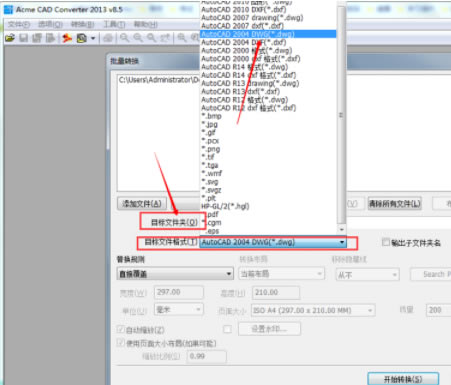Select AutoCAD 2004 DWG(*.dwg) in the list
The width and height of the screenshot is (451, 385).
(268, 34)
